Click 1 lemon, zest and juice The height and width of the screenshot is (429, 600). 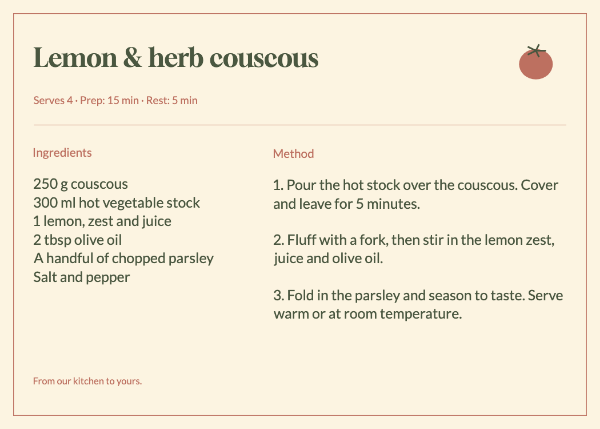tap(102, 221)
